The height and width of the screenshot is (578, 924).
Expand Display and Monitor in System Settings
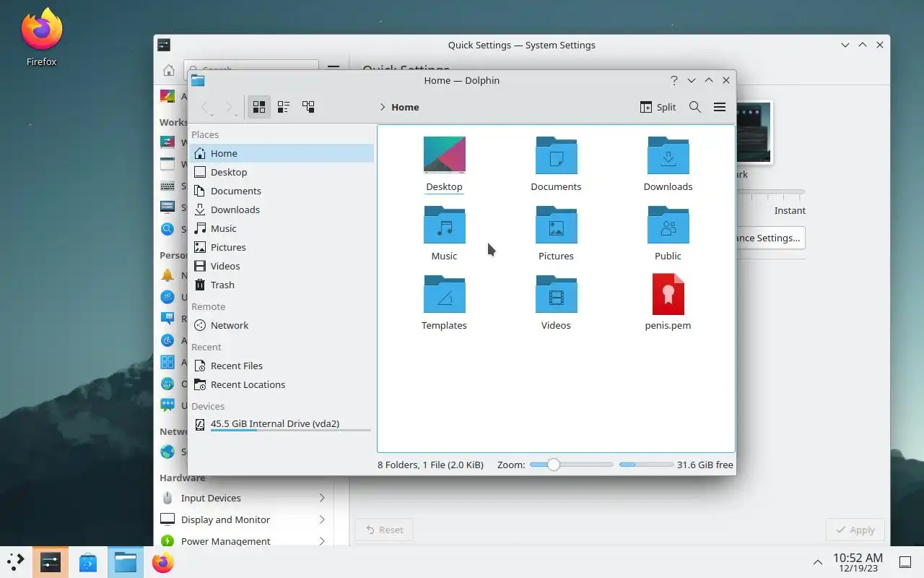click(243, 519)
